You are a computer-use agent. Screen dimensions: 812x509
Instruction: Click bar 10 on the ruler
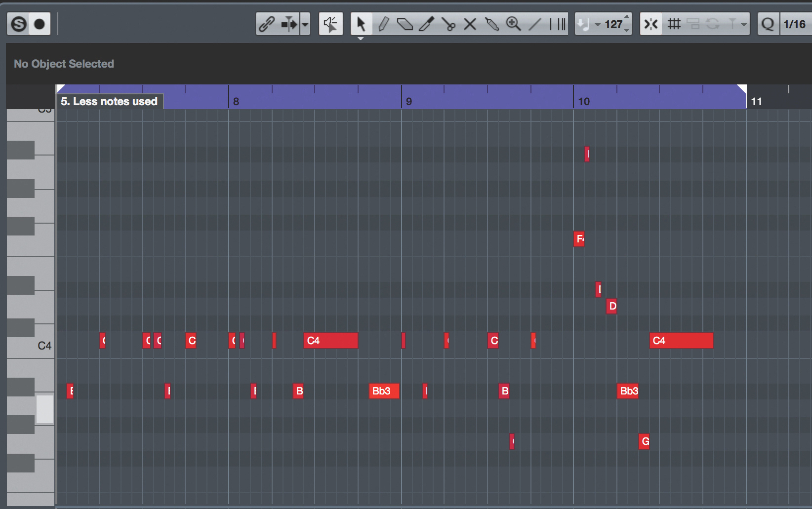[x=584, y=101]
